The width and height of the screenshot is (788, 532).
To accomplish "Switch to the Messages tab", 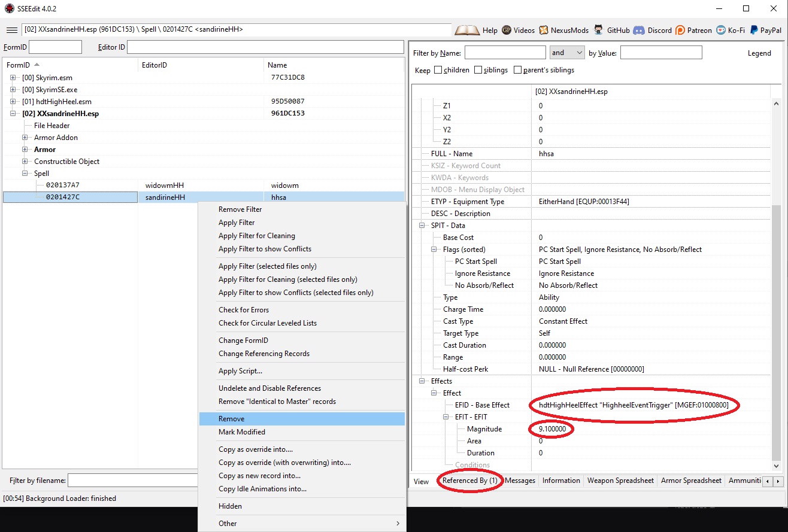I will pyautogui.click(x=520, y=481).
